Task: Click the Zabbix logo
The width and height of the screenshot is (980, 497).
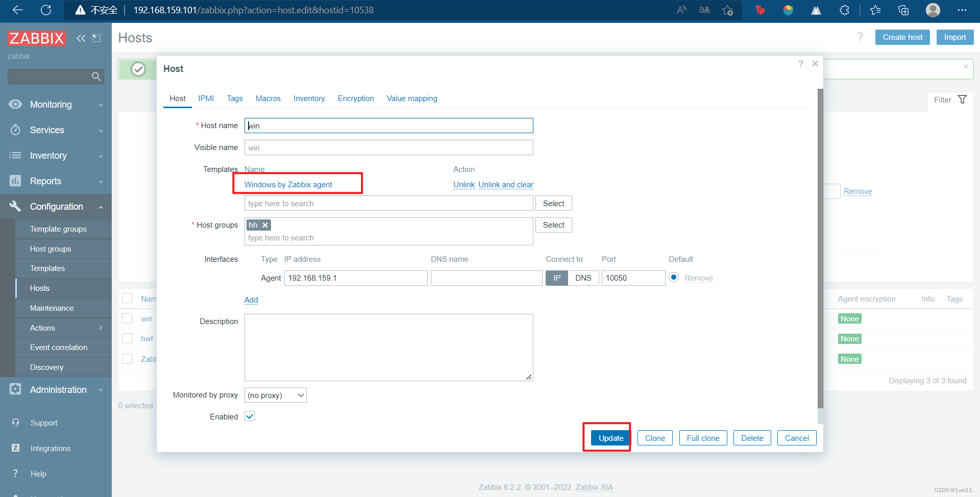Action: point(37,38)
